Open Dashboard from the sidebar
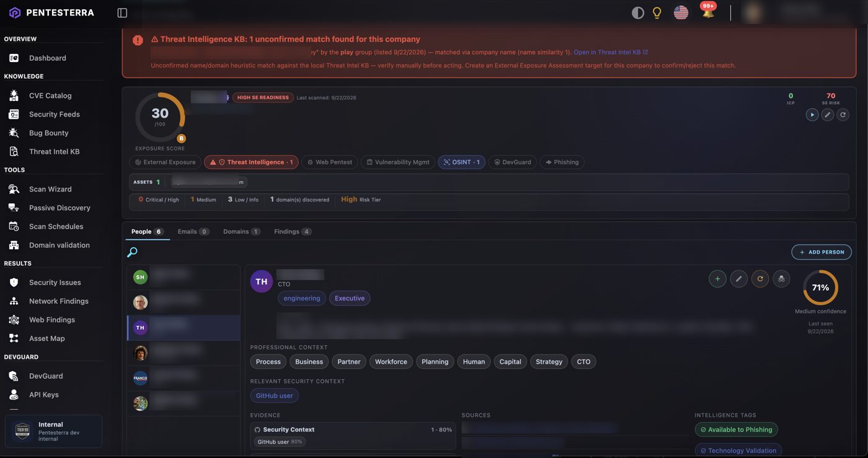This screenshot has width=868, height=458. click(x=47, y=58)
